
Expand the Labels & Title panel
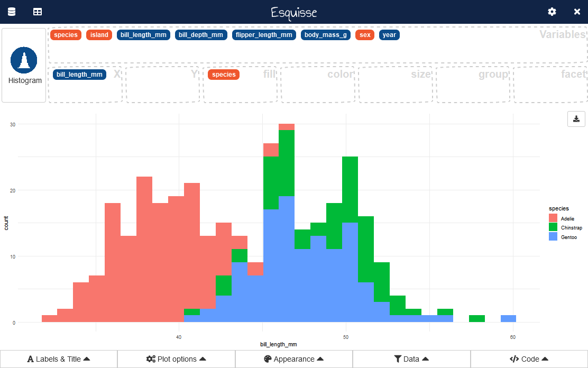[59, 359]
